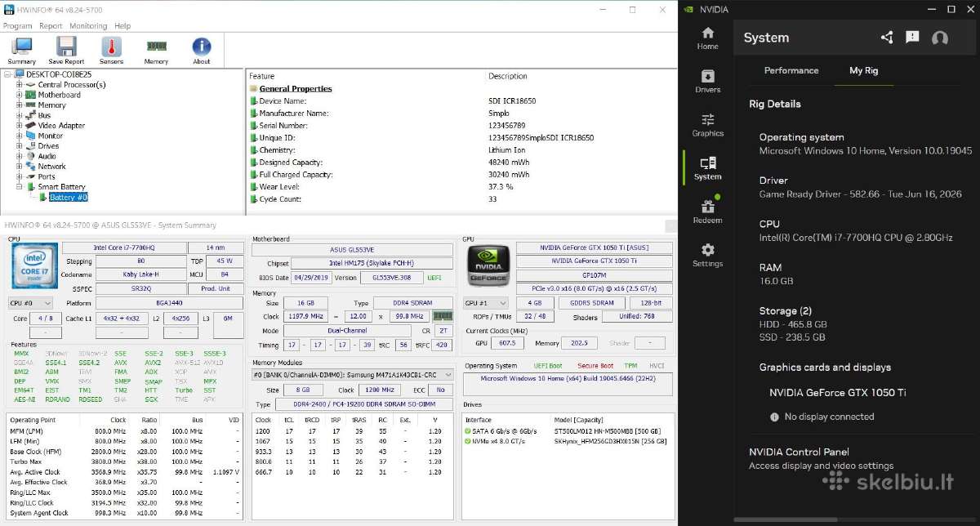The width and height of the screenshot is (980, 526).
Task: Expand the Central Processor(s) tree node
Action: (x=19, y=85)
